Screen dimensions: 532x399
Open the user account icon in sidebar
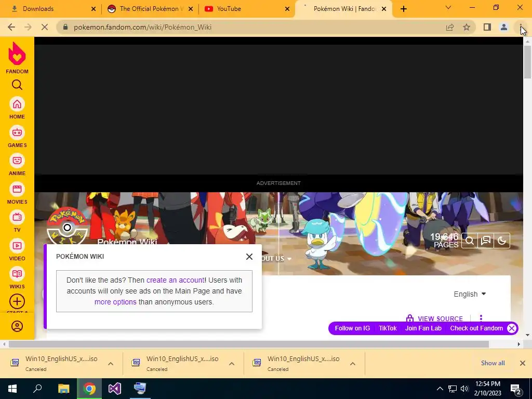pyautogui.click(x=17, y=326)
